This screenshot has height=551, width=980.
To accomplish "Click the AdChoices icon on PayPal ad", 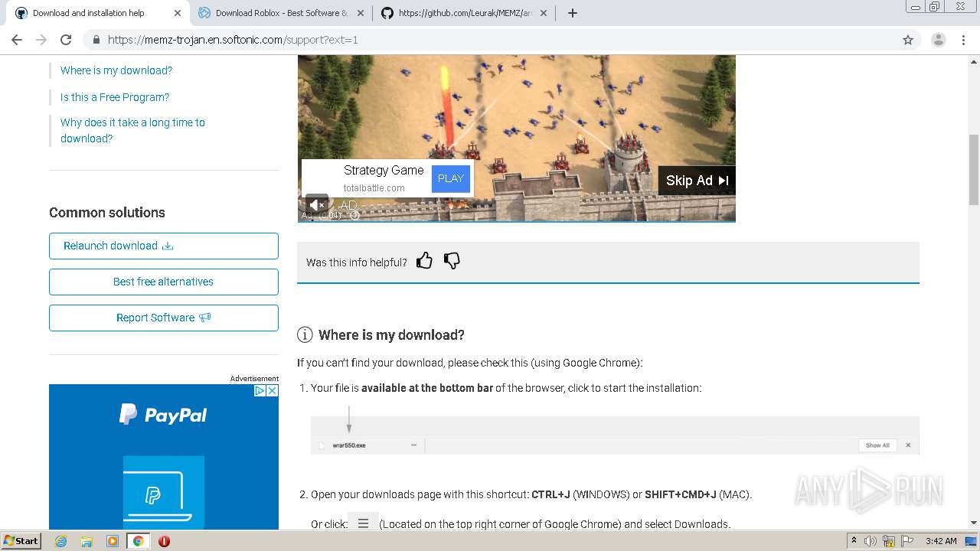I will (x=260, y=390).
